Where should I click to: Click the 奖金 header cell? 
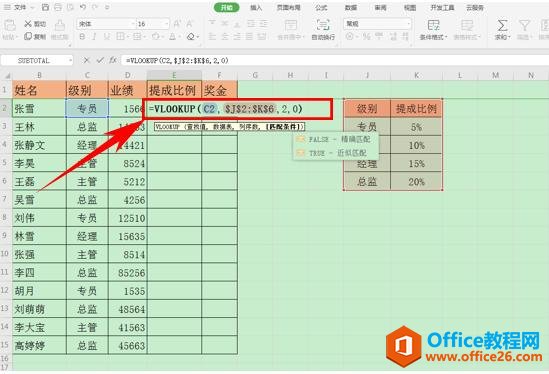(219, 90)
